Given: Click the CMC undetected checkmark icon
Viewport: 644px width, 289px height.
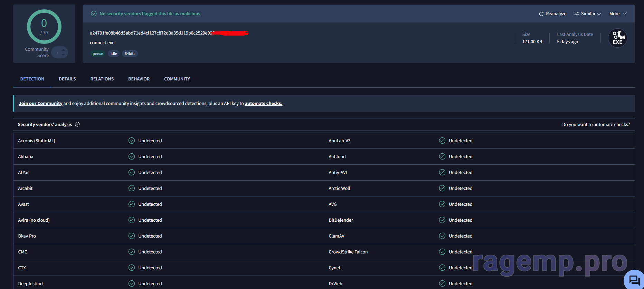Looking at the screenshot, I should [132, 252].
